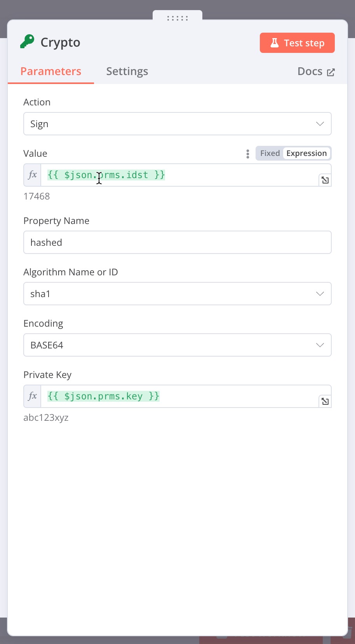This screenshot has height=644, width=355.
Task: Open expression editor for Value field
Action: point(325,180)
